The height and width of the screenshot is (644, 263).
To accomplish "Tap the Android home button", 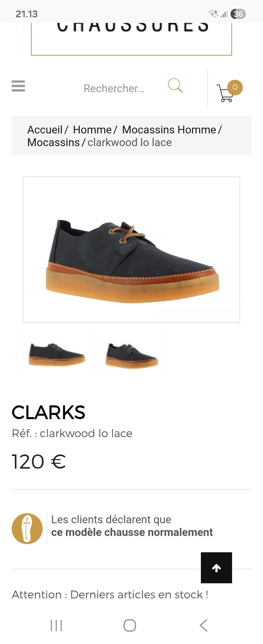I will [x=130, y=626].
